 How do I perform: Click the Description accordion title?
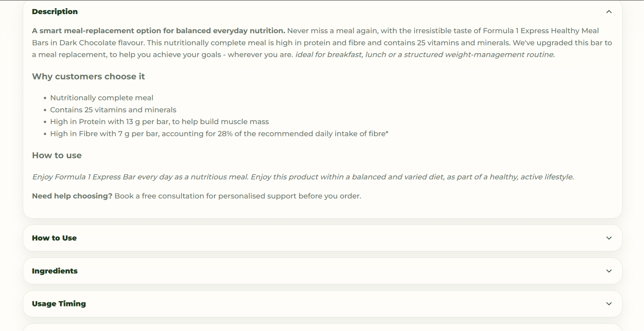[55, 12]
